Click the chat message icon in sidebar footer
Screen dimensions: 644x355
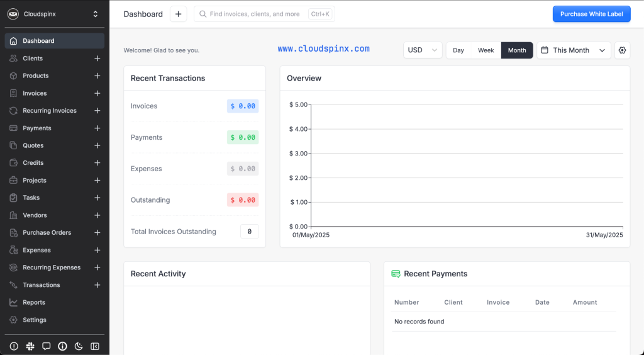tap(47, 346)
